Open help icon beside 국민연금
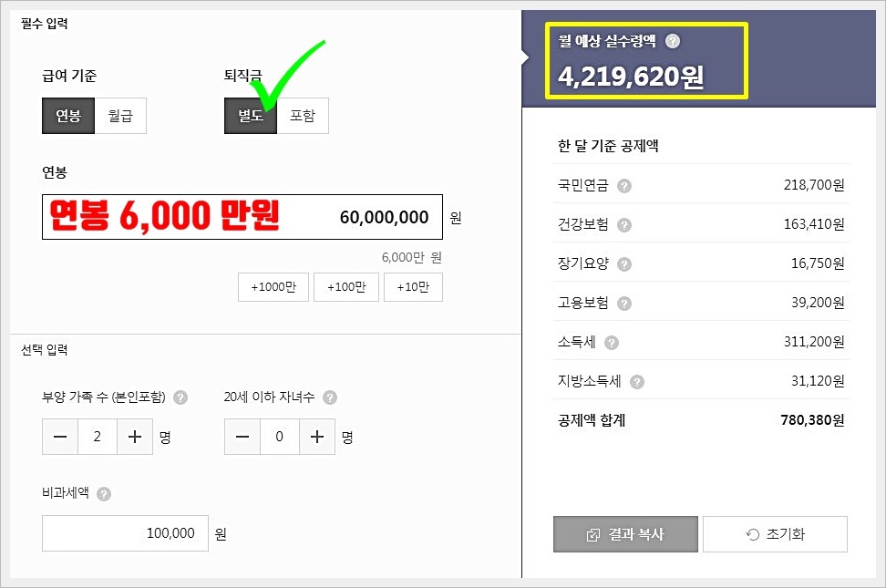886x588 pixels. click(623, 186)
